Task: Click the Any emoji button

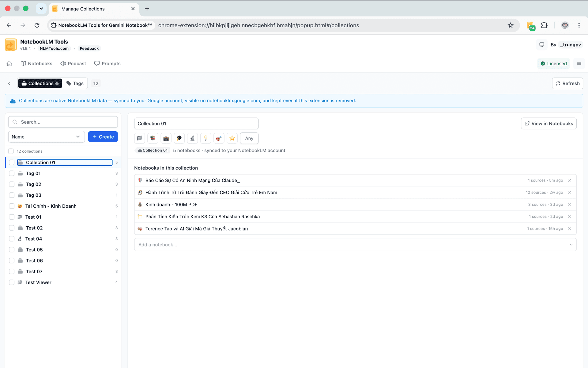Action: point(249,138)
